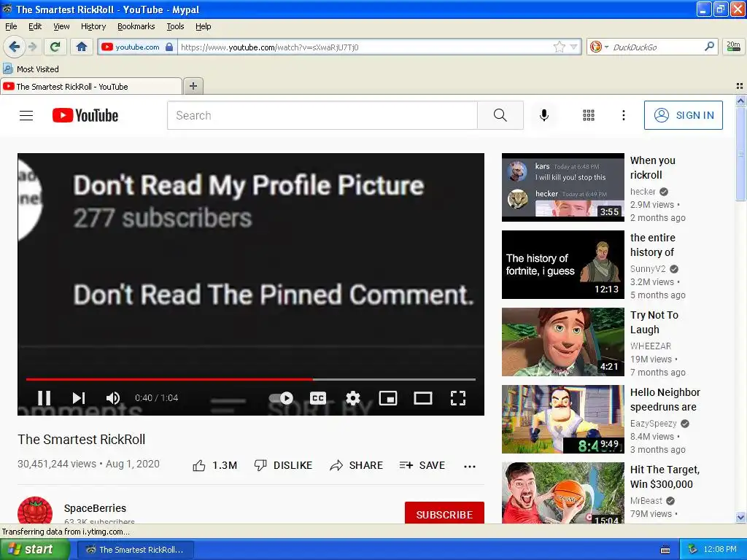
Task: Open 'Hello Neighbor speedruns are' title link
Action: [x=665, y=400]
